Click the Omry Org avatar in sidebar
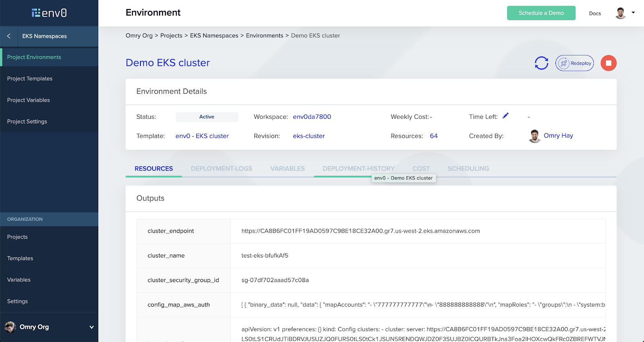The image size is (644, 342). pyautogui.click(x=10, y=327)
